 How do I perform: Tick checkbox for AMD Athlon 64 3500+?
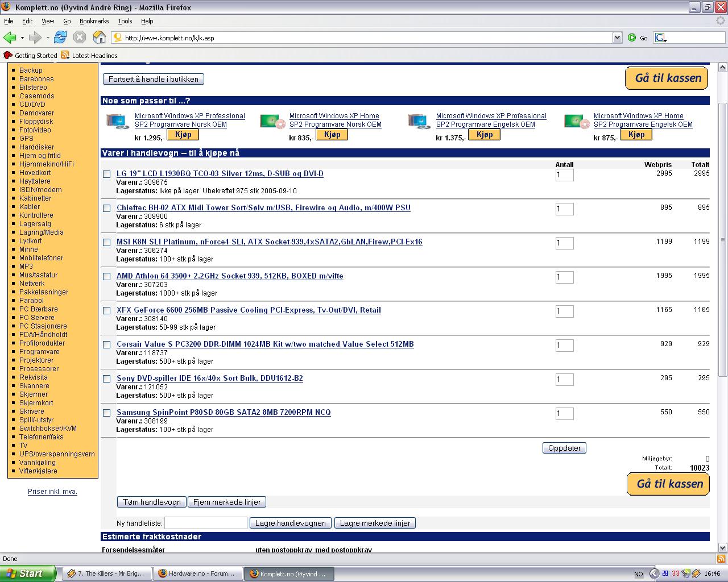[106, 276]
